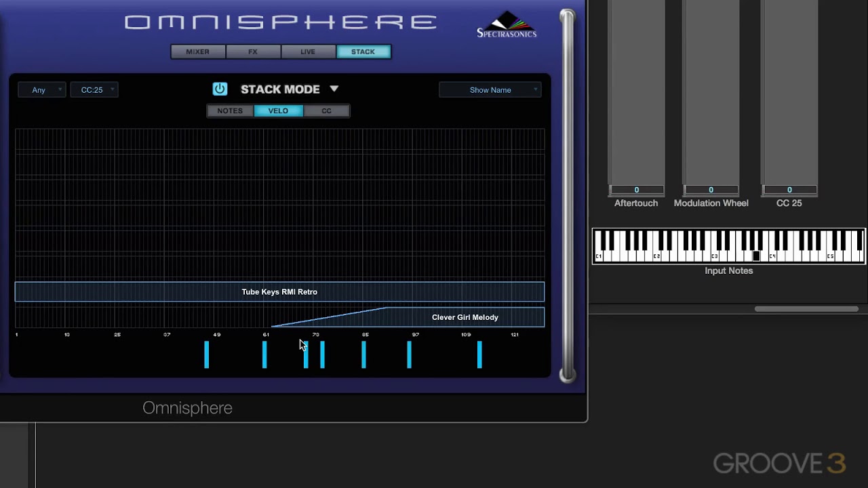Select the Clever Girl Melody region
868x488 pixels.
[x=465, y=317]
